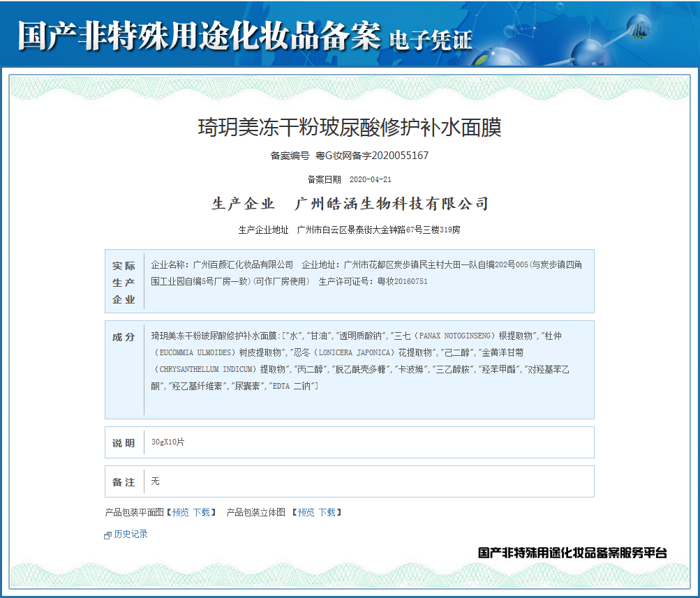Click ingredient text CHRYSANTHELLUM INDICUM
The height and width of the screenshot is (598, 700).
point(207,370)
